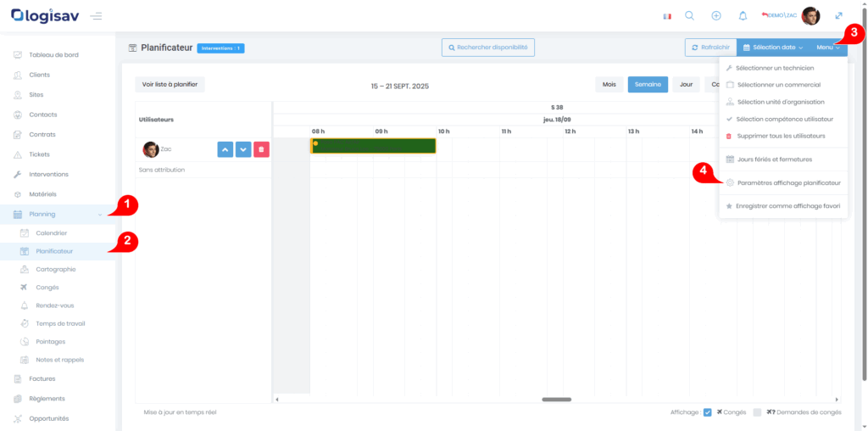868x431 pixels.
Task: Choose Jours fériés et fermetures option
Action: click(774, 159)
